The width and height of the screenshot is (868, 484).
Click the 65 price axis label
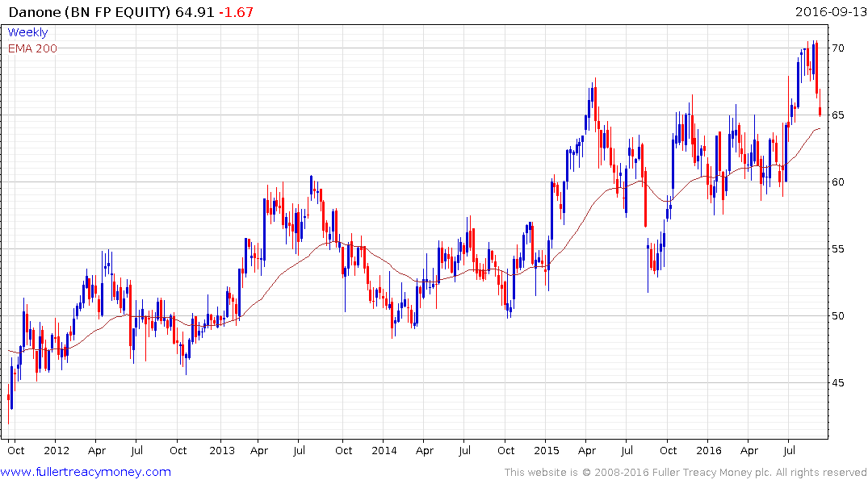coord(837,115)
